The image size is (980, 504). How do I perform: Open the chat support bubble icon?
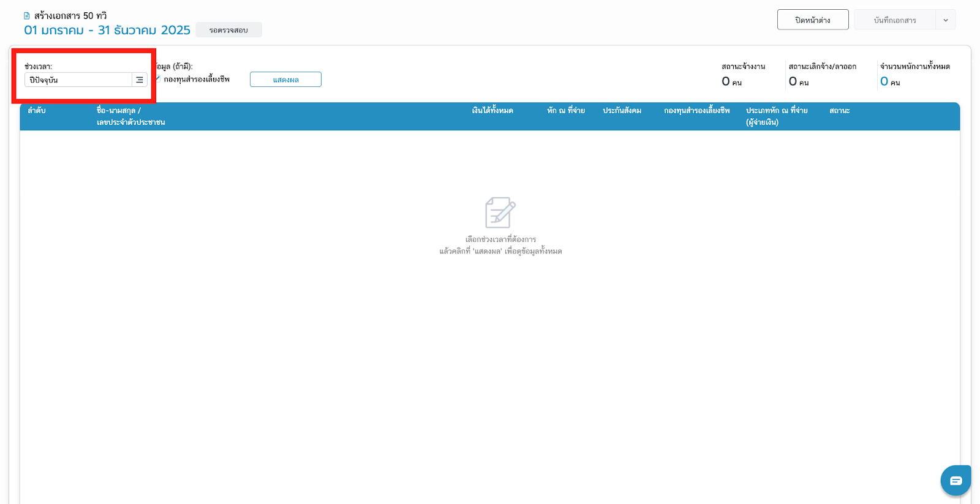(x=956, y=481)
